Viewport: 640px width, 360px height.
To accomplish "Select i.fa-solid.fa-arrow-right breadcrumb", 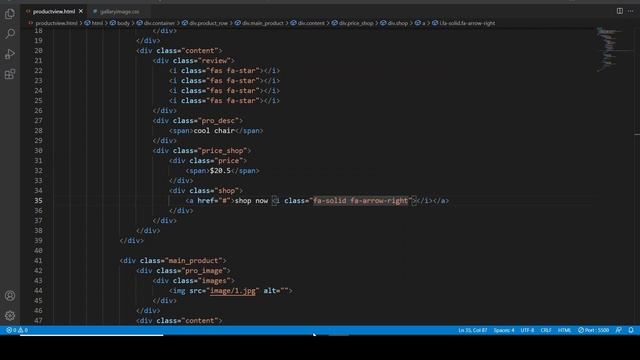I will [464, 23].
